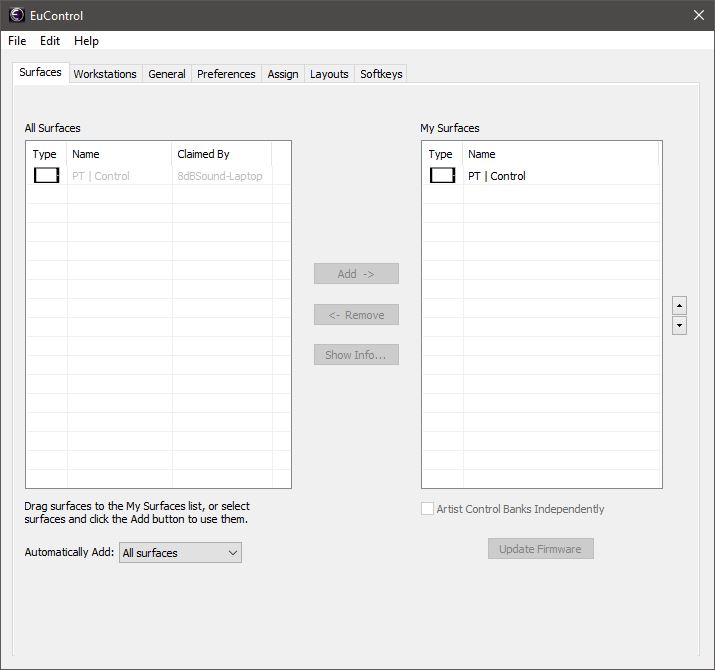Enable Artist Control Banks Independently checkbox
Viewport: 715px width, 670px height.
(427, 509)
